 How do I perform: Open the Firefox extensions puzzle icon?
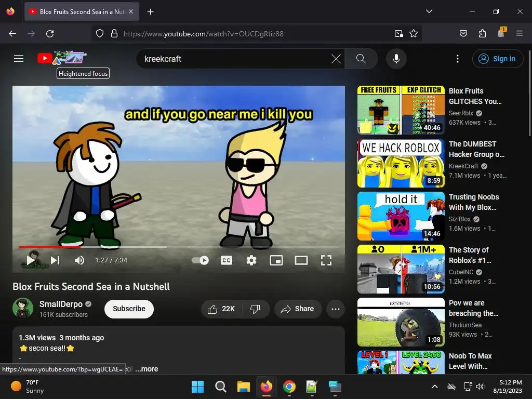(x=482, y=34)
